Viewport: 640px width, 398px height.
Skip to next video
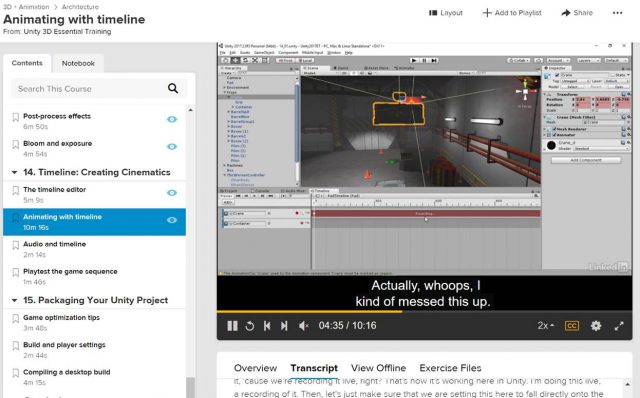(284, 326)
